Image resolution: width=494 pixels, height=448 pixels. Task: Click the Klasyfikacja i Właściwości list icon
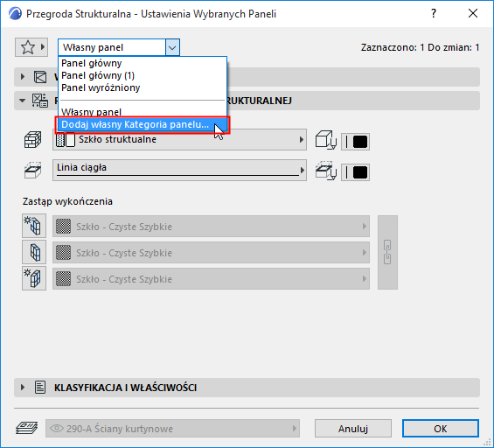tap(40, 387)
